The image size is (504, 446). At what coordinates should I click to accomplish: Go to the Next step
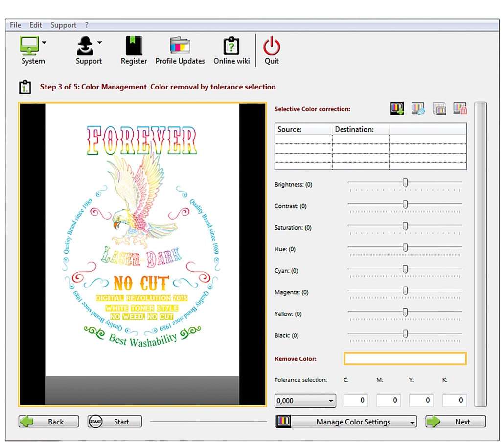(x=456, y=422)
